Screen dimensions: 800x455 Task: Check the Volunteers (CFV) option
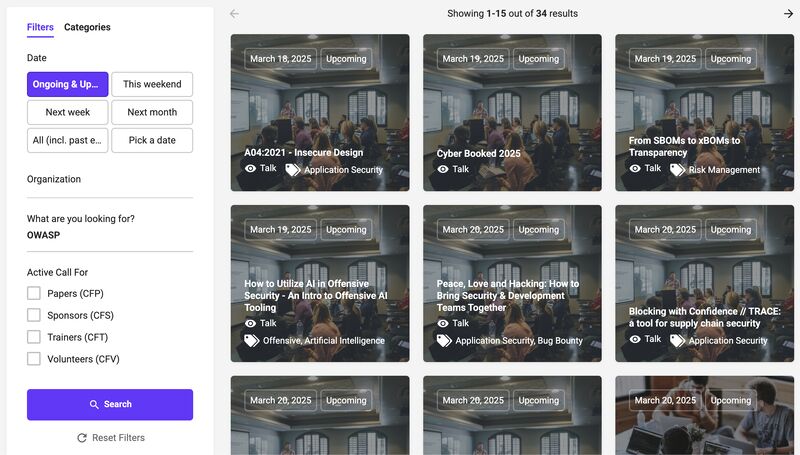[x=34, y=359]
